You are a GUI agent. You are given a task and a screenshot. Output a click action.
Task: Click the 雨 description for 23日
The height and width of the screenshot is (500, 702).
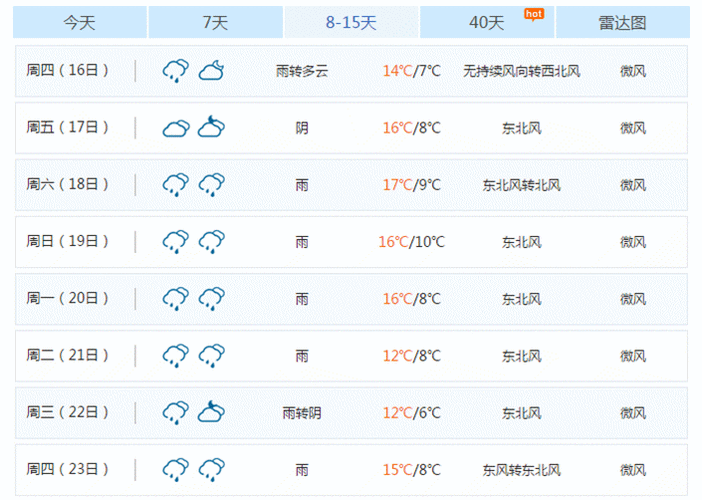click(302, 470)
